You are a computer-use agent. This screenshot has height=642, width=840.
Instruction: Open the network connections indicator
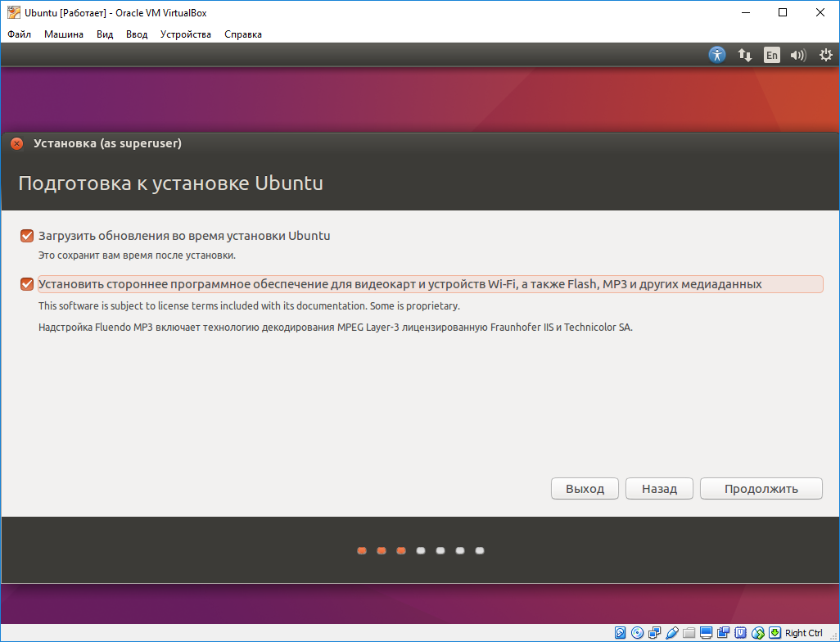(745, 55)
